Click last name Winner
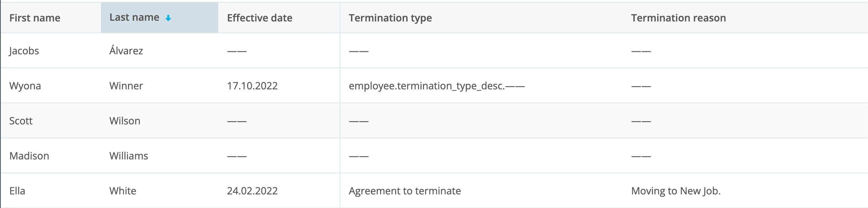 click(126, 86)
